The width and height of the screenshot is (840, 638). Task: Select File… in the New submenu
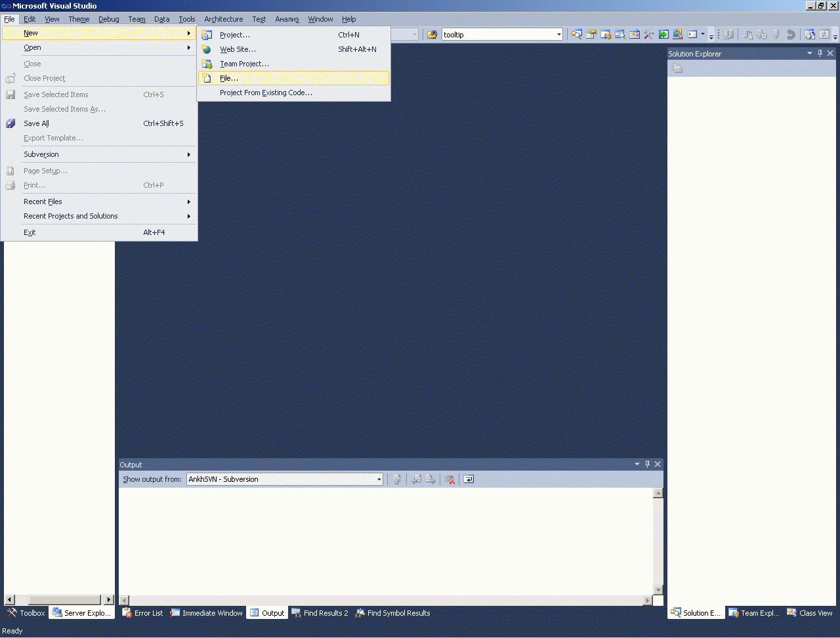pyautogui.click(x=293, y=78)
